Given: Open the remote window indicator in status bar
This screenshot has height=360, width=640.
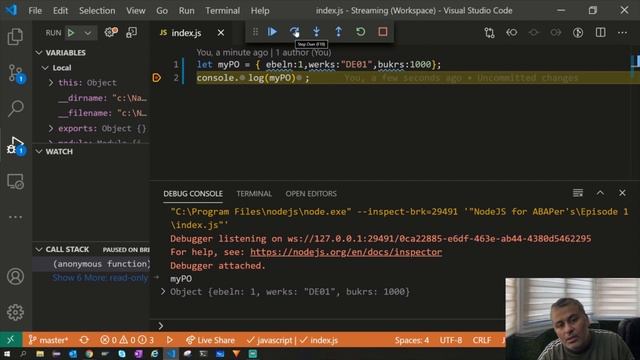Looking at the screenshot, I should coord(11,340).
